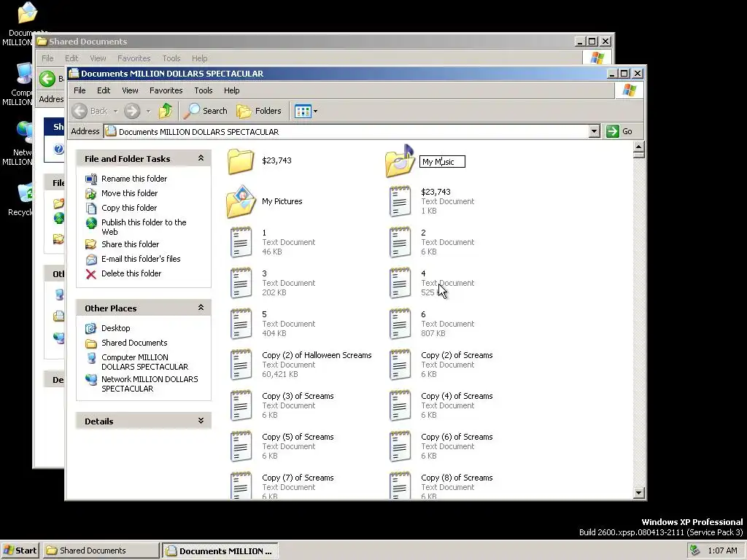Viewport: 747px width, 560px height.
Task: Select text document 2 icon
Action: 400,242
